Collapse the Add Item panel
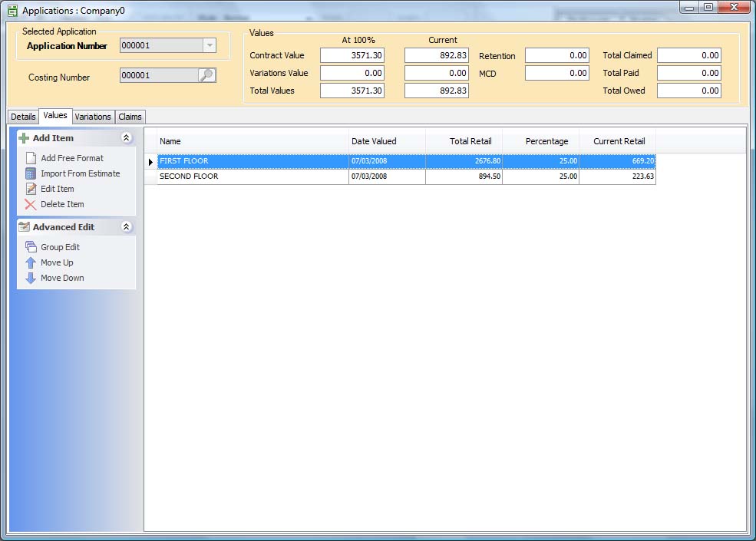Screen dimensions: 756x541 (127, 138)
